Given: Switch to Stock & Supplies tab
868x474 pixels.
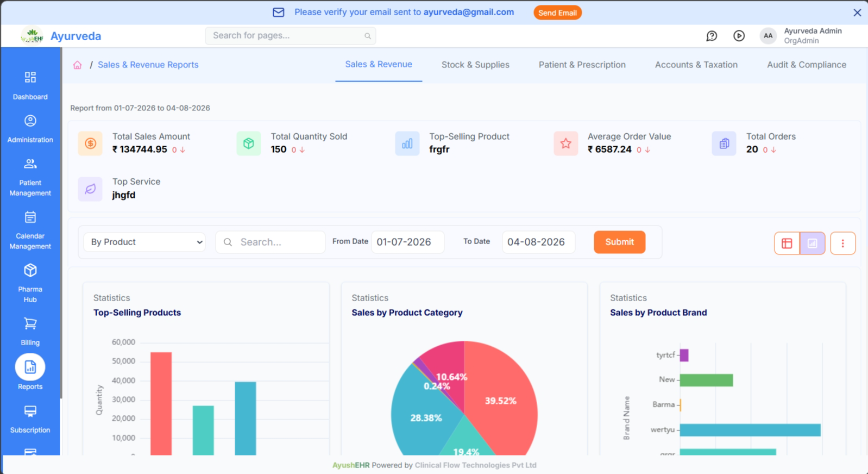Looking at the screenshot, I should tap(475, 65).
